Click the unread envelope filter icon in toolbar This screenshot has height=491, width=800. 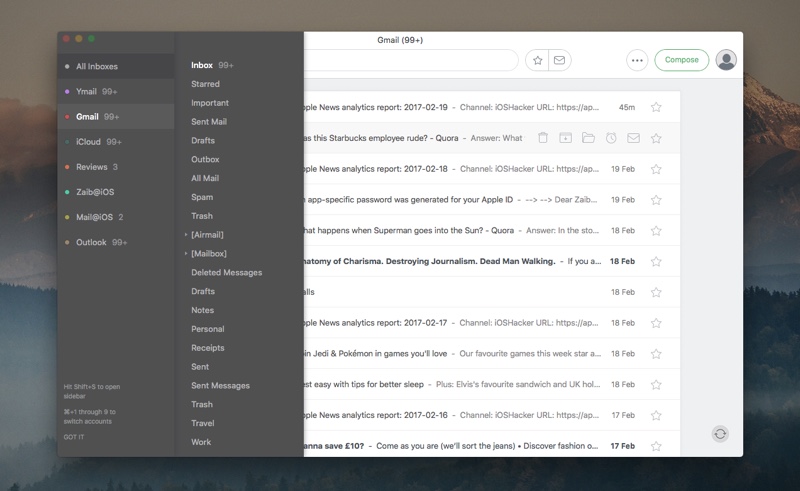pyautogui.click(x=560, y=60)
